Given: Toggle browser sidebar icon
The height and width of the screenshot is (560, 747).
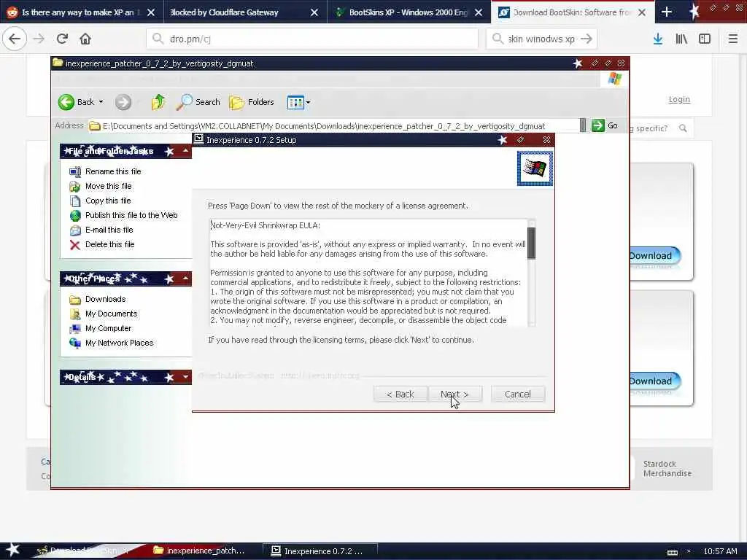Looking at the screenshot, I should [x=705, y=39].
